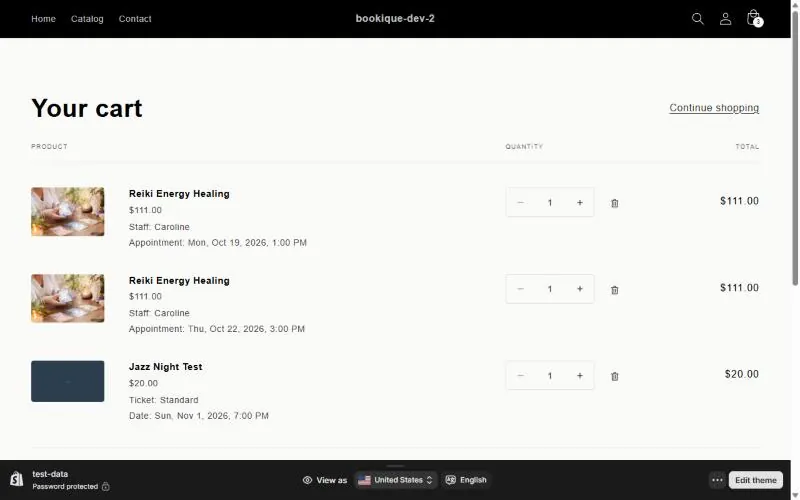The image size is (800, 500).
Task: Increase quantity of Jazz Night Test
Action: point(580,376)
